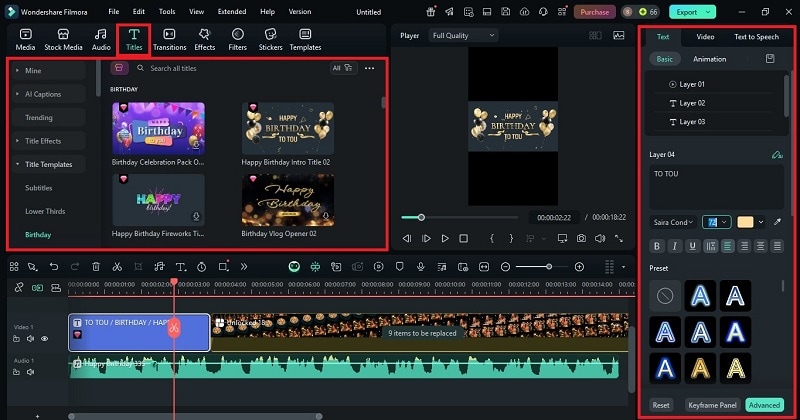Open the File menu

[114, 11]
